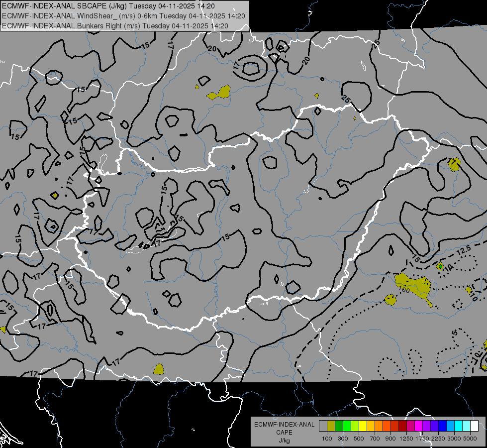Click the 12.5 dashed contour label
The height and width of the screenshot is (448, 487).
coord(464,250)
